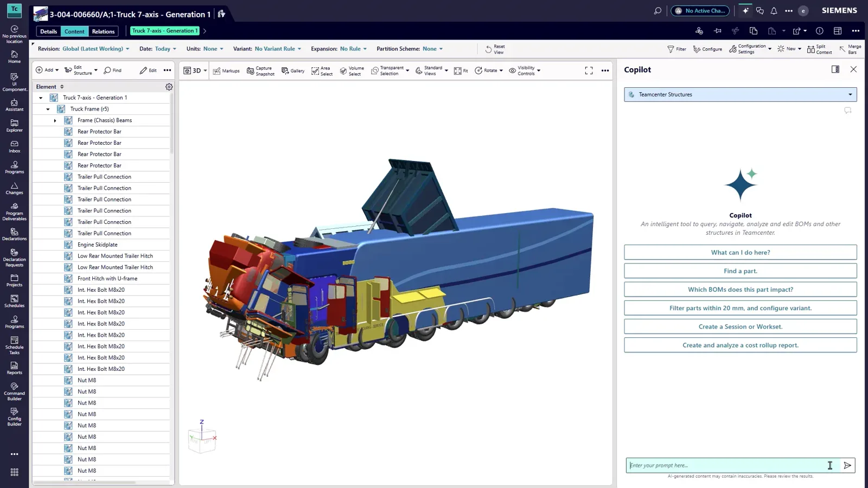Switch to the Relations tab
The image size is (868, 488).
[103, 31]
